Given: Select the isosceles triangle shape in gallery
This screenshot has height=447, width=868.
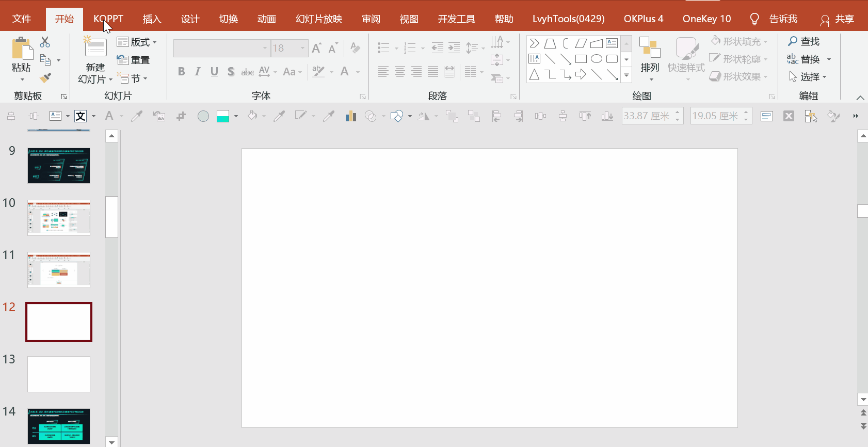Looking at the screenshot, I should coord(535,75).
